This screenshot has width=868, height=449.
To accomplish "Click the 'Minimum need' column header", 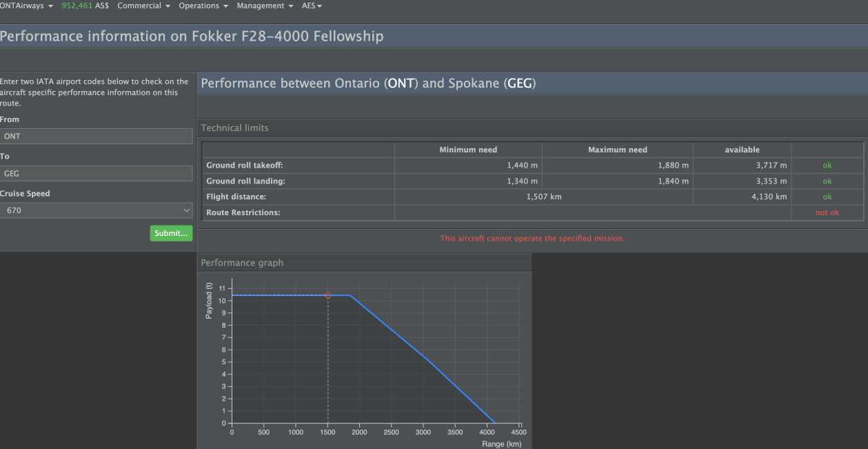I will 468,150.
